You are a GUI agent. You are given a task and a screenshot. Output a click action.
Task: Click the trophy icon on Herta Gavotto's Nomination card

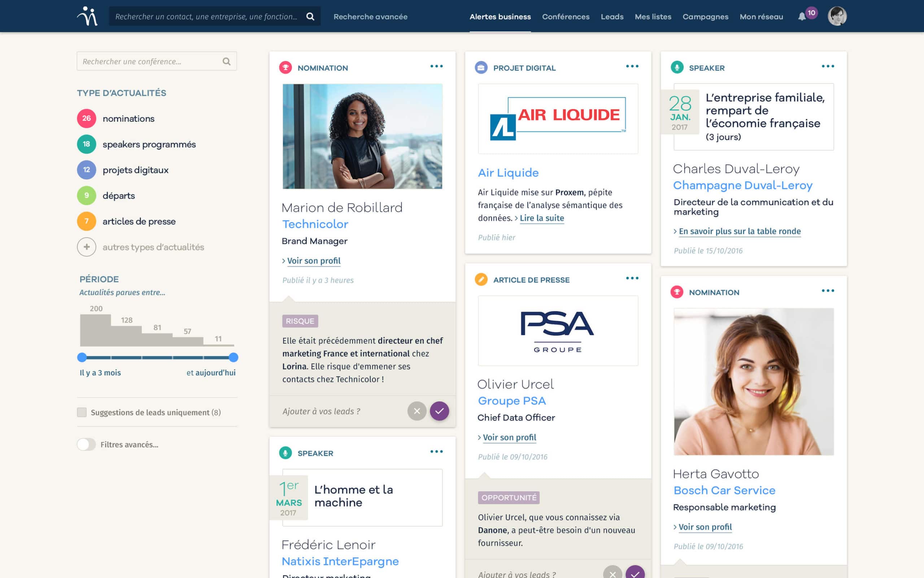(677, 292)
